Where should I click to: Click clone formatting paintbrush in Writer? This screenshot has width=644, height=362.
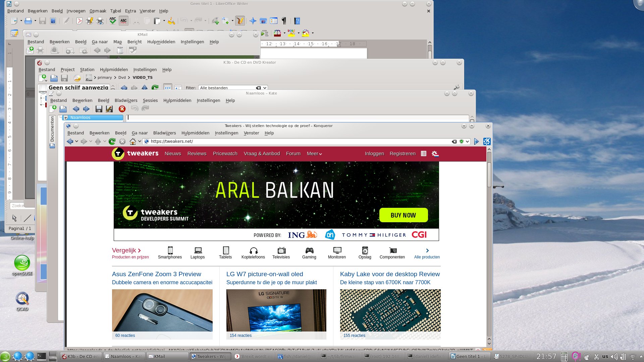[171, 21]
